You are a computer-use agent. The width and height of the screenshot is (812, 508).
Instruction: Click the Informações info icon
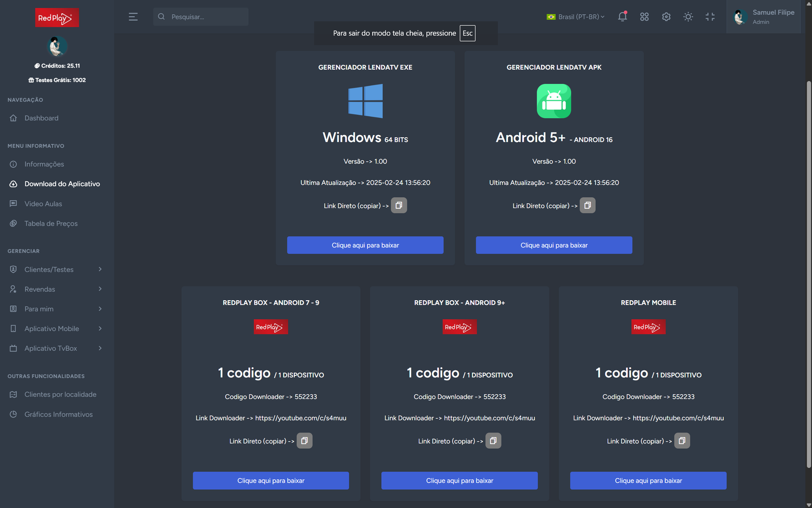point(13,164)
